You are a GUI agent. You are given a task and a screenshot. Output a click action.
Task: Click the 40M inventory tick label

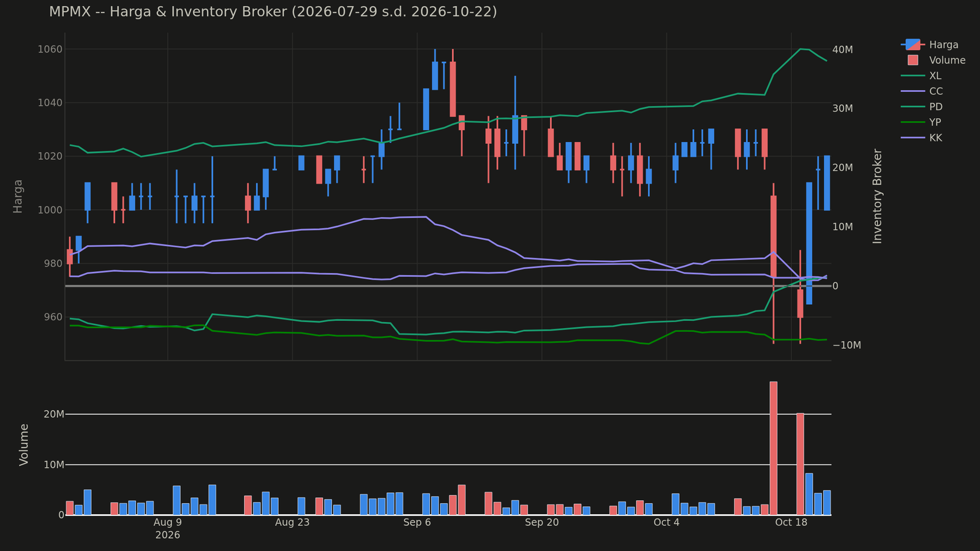(x=843, y=50)
